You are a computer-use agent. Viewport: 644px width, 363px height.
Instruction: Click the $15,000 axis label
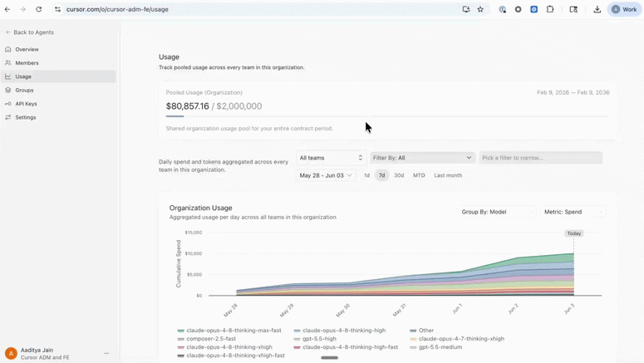tap(193, 233)
